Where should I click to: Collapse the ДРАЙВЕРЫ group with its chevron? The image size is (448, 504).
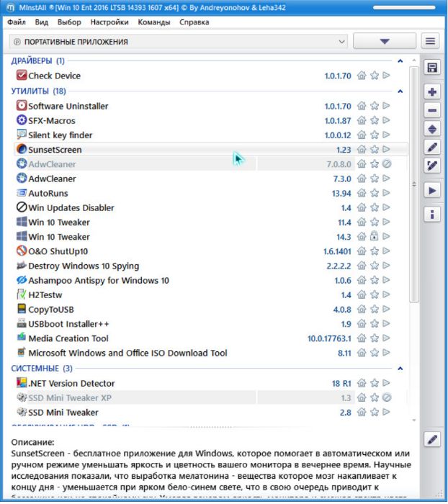click(400, 60)
